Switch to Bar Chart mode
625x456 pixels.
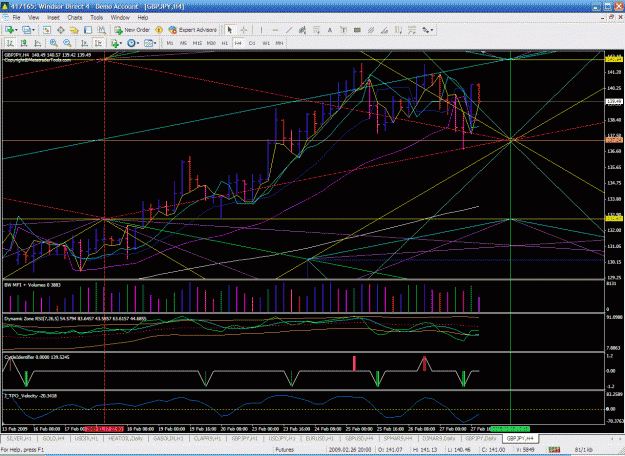[10, 43]
